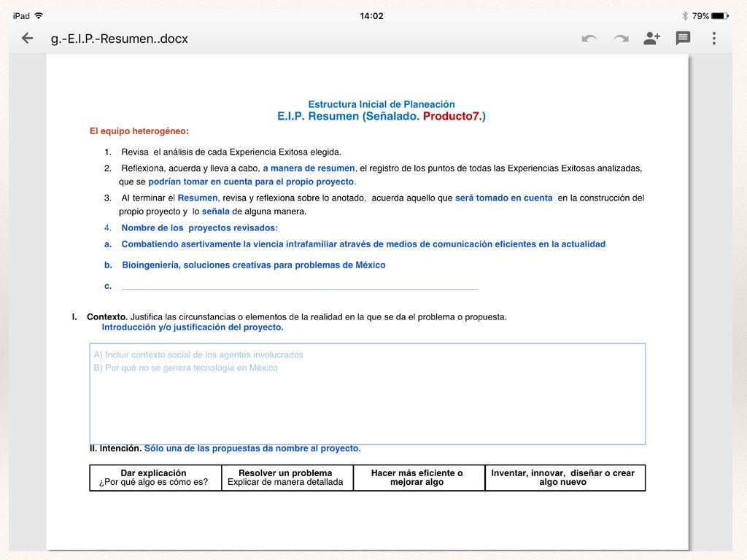Click the blue word señala
Screen dimensions: 747x560
pos(216,211)
